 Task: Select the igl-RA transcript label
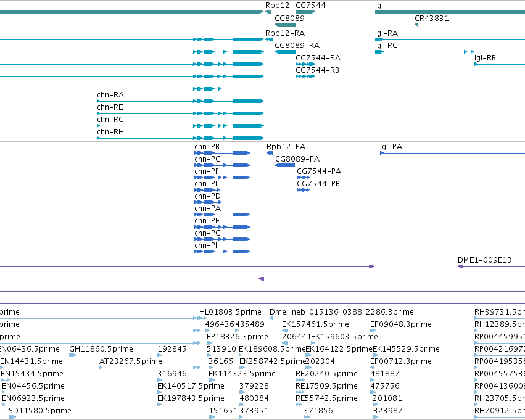tap(386, 33)
